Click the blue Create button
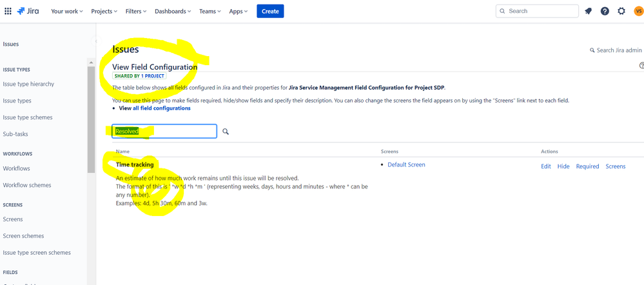 click(270, 11)
